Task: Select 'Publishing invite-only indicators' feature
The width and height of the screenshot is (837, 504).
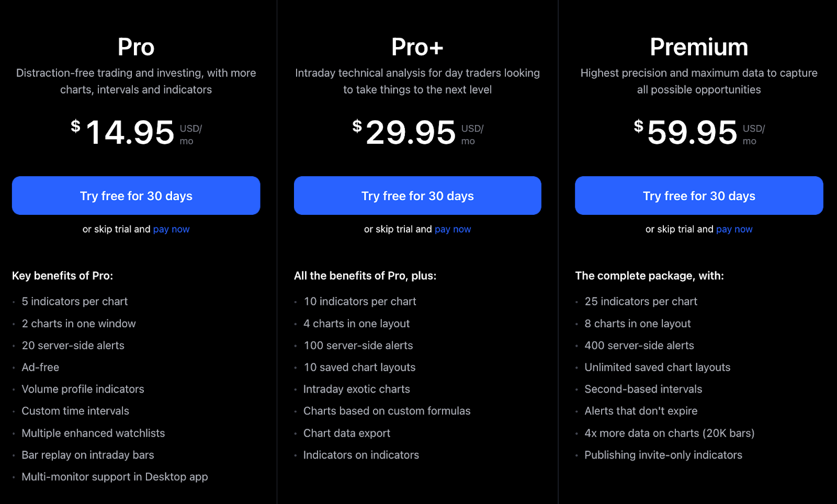Action: pyautogui.click(x=663, y=455)
